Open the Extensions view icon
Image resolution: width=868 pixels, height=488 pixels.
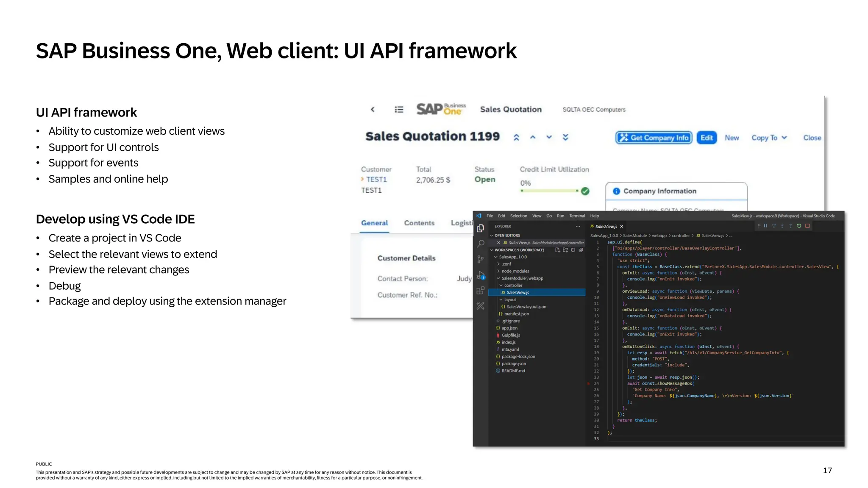click(x=480, y=291)
